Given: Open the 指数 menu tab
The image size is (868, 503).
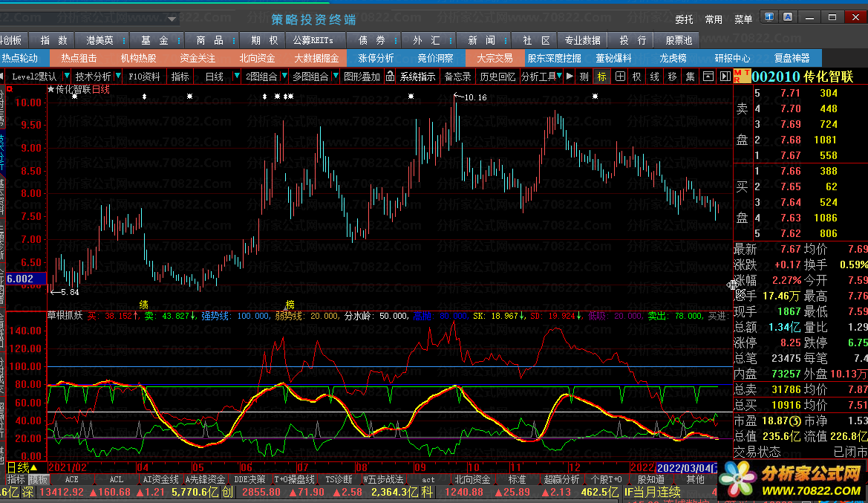Looking at the screenshot, I should click(x=54, y=40).
